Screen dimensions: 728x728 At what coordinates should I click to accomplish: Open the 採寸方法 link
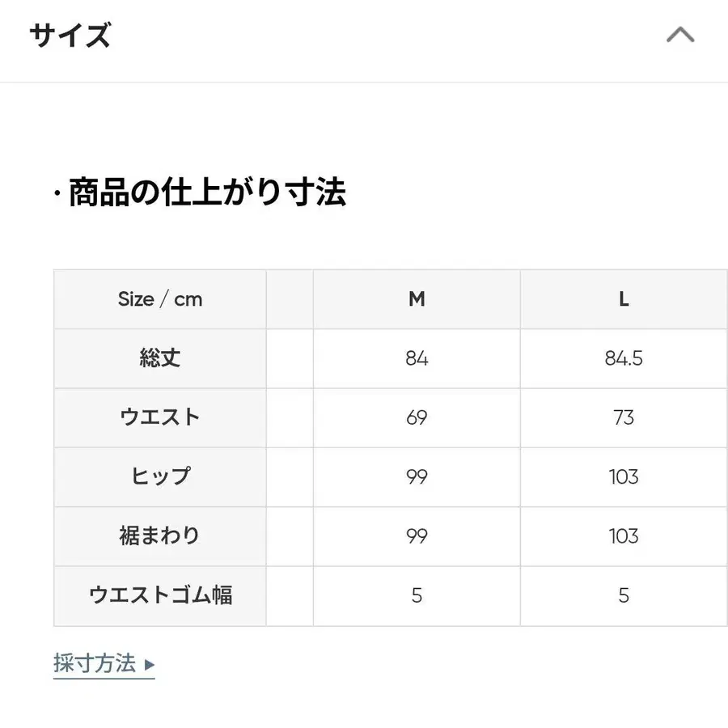pos(97,662)
